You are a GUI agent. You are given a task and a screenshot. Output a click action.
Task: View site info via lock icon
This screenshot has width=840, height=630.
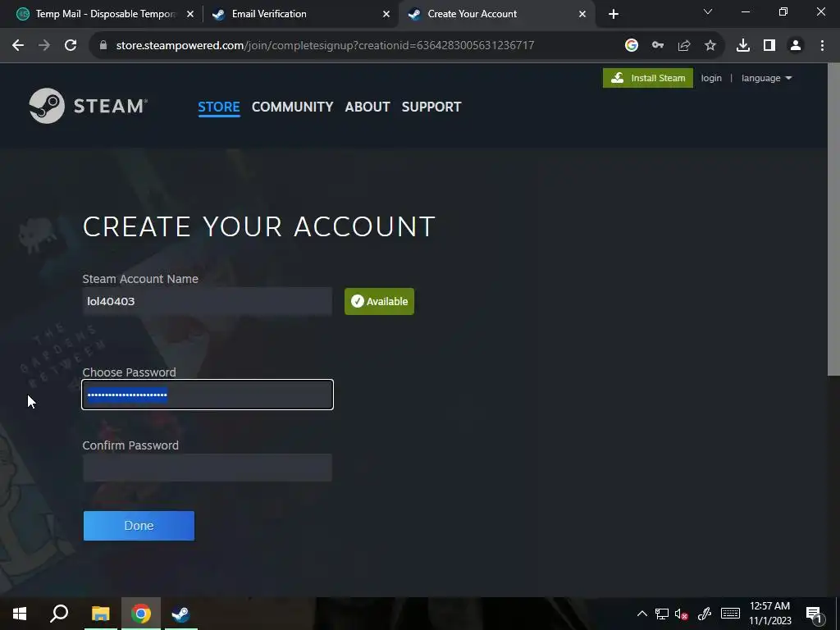coord(103,46)
